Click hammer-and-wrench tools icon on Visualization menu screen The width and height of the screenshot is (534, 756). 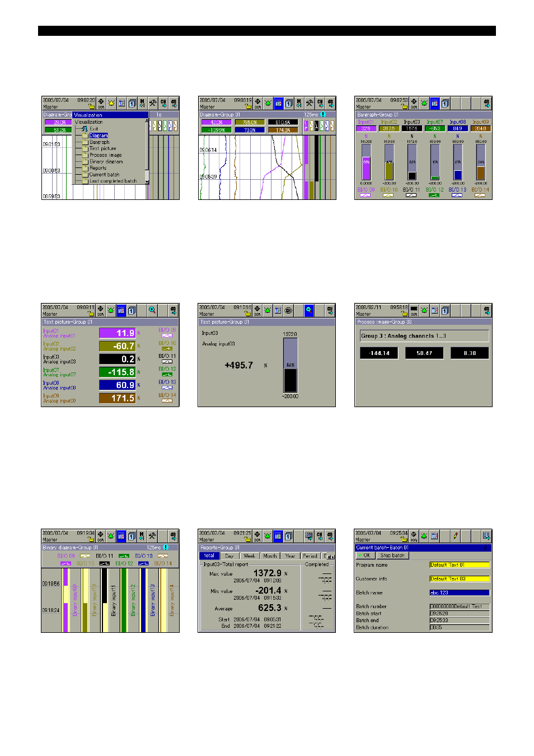point(152,103)
